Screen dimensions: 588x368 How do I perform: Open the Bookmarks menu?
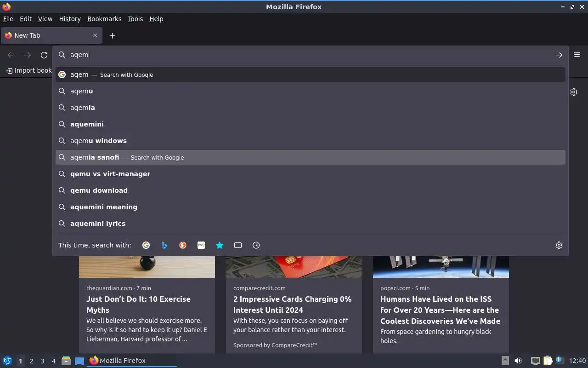[x=104, y=19]
